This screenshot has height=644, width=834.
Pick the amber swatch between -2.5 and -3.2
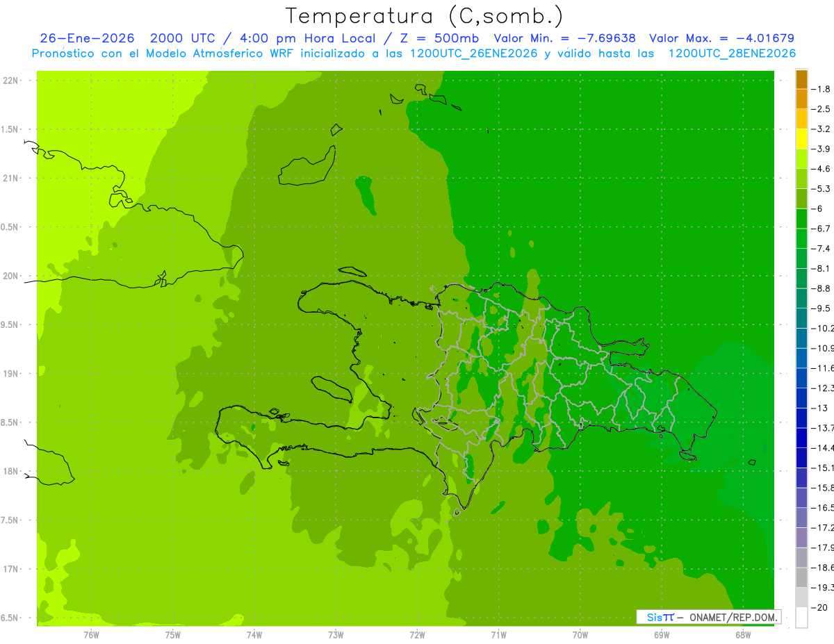(x=801, y=119)
